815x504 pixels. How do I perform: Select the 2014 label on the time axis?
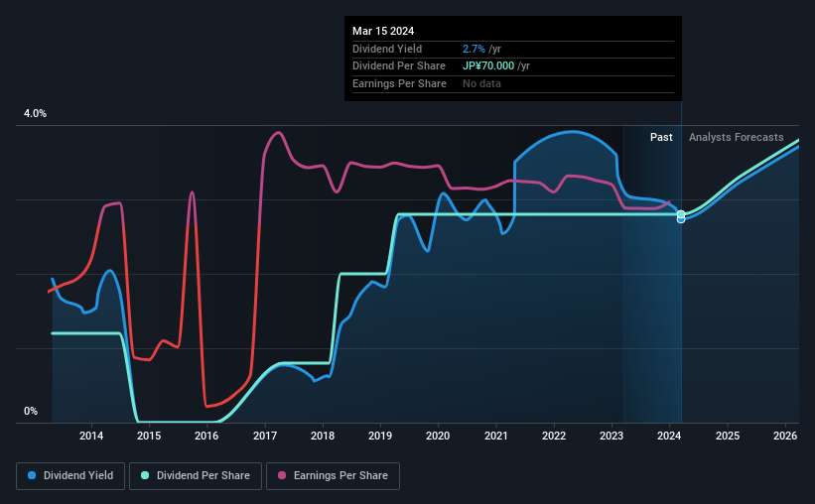(91, 436)
